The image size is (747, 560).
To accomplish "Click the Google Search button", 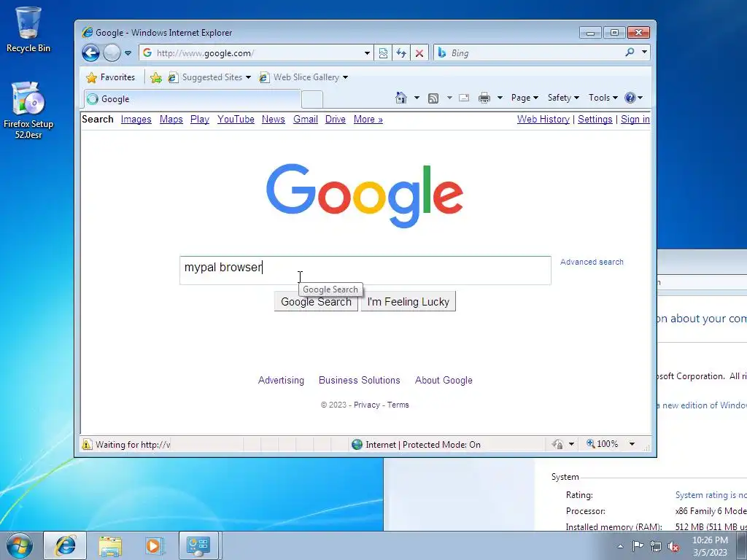I will click(316, 302).
